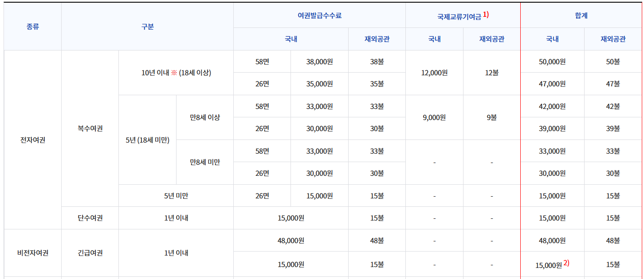Select the 10년 이내 ※ (18세 이상) cell
644x279 pixels.
[x=176, y=73]
